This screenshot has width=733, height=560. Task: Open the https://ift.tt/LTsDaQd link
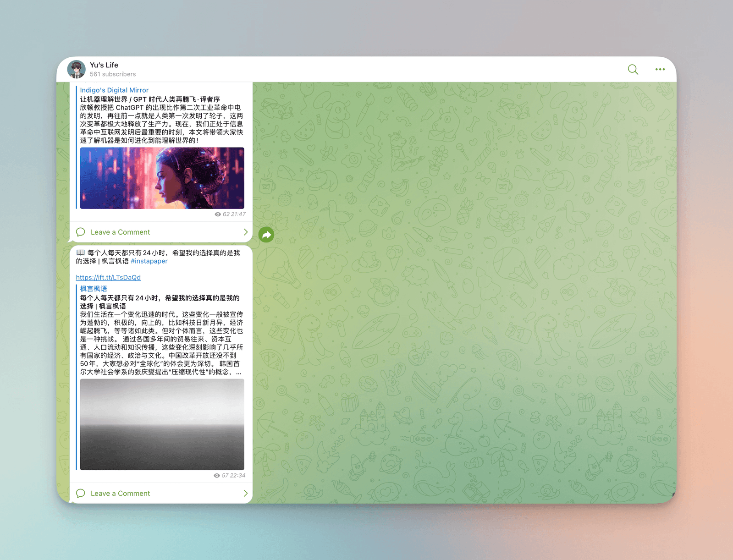point(108,277)
